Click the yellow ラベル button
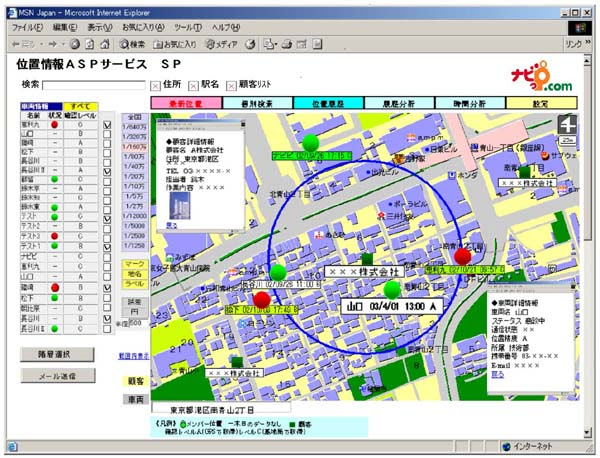The width and height of the screenshot is (600, 458). click(134, 284)
